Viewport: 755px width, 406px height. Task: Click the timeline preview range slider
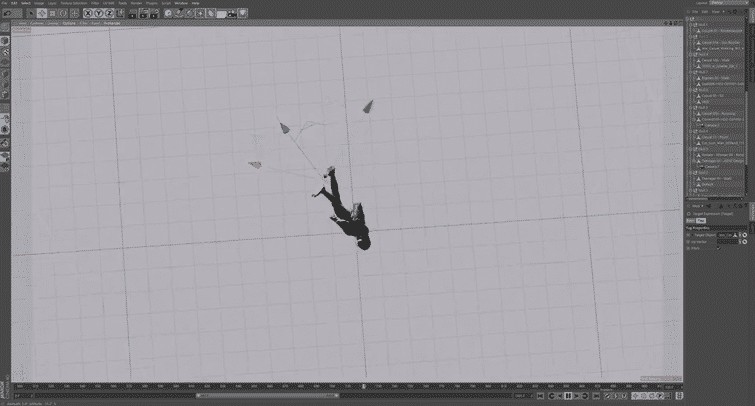267,396
